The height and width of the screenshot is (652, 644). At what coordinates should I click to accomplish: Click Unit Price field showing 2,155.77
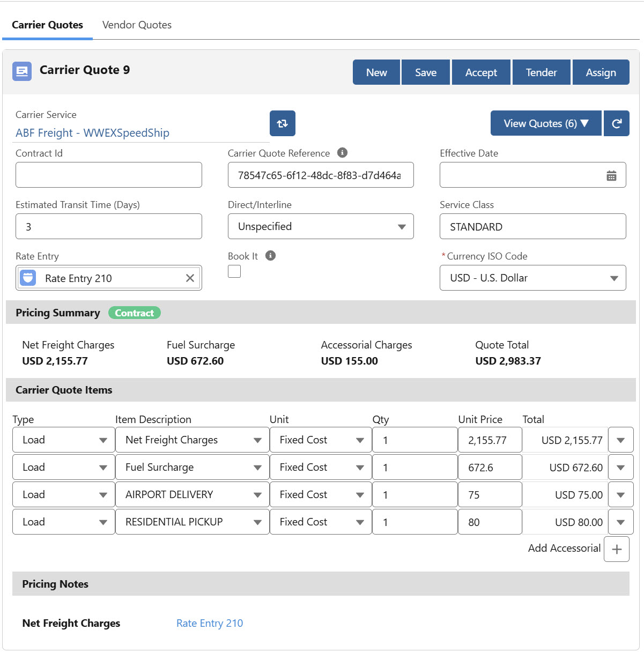pyautogui.click(x=490, y=440)
